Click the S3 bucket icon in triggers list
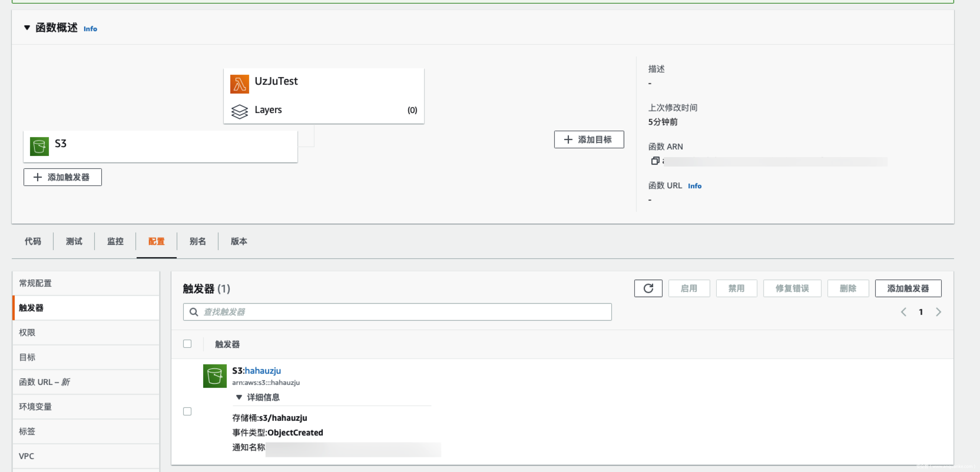Screen dimensions: 980x472 coord(215,376)
